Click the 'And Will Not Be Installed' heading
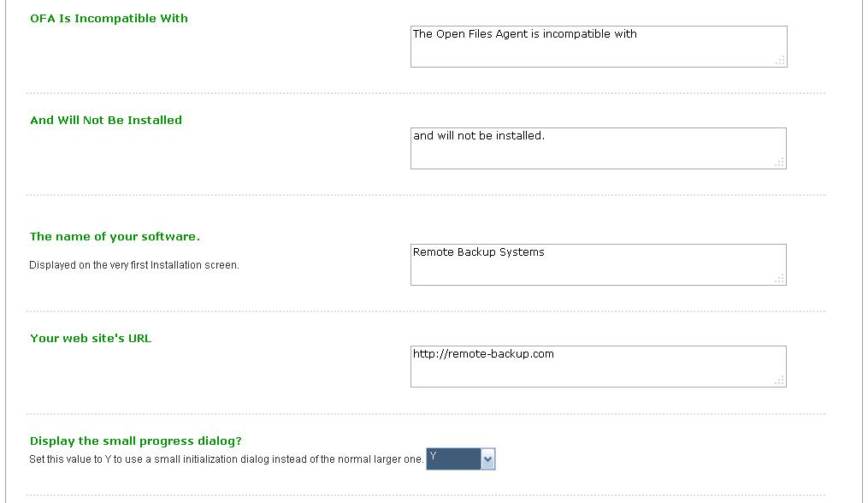Screen dimensions: 868x503 (x=106, y=121)
